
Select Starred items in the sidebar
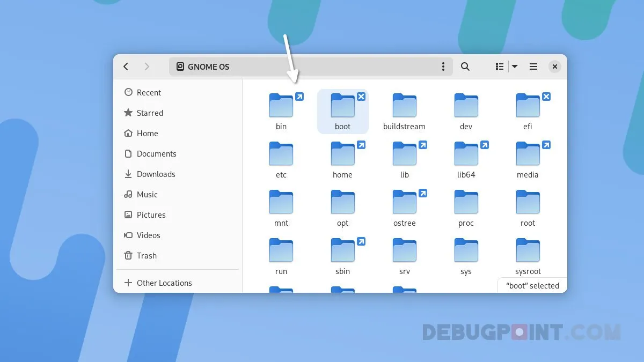tap(150, 113)
